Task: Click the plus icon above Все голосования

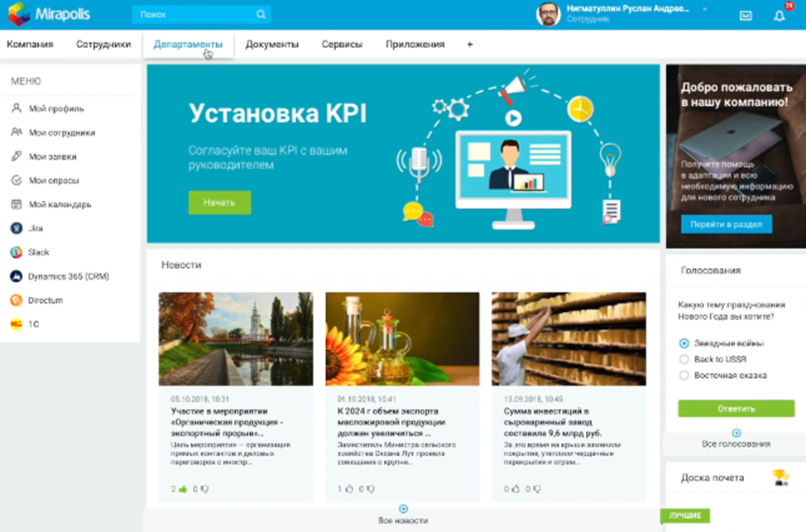Action: (736, 433)
